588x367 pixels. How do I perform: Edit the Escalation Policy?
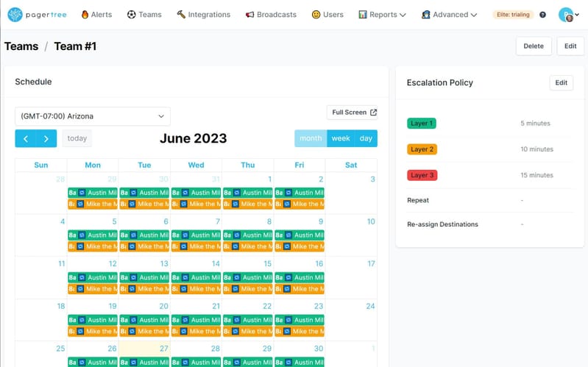point(561,82)
